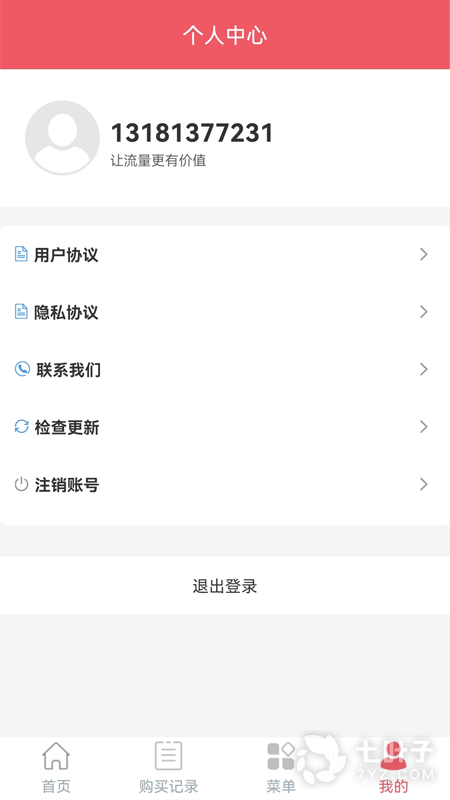Expand the 联系我们 row chevron

(423, 369)
